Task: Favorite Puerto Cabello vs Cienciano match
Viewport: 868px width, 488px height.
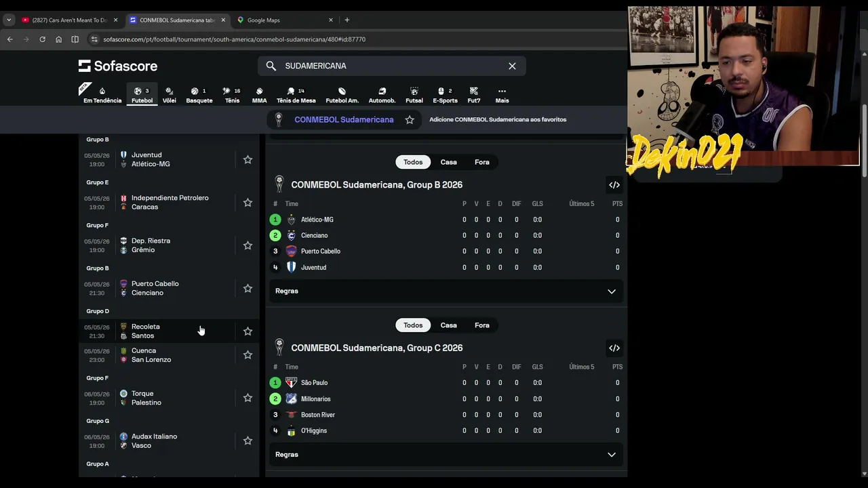Action: 248,288
